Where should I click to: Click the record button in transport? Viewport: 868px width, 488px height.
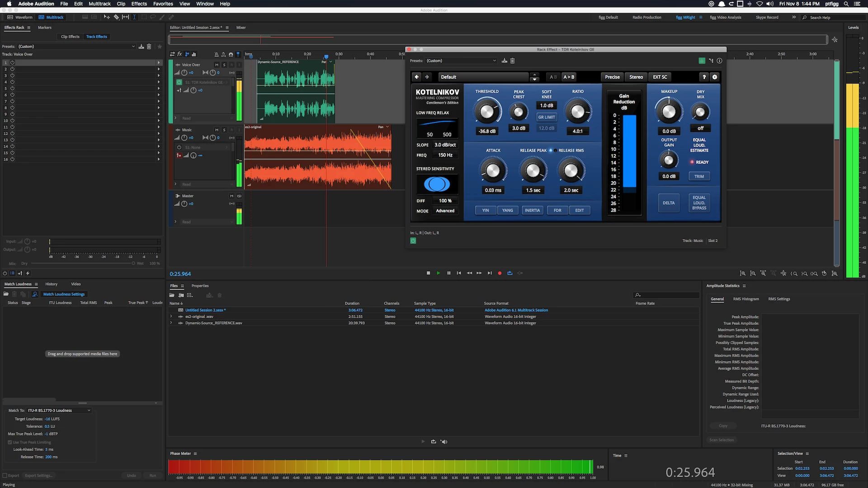[x=500, y=273]
